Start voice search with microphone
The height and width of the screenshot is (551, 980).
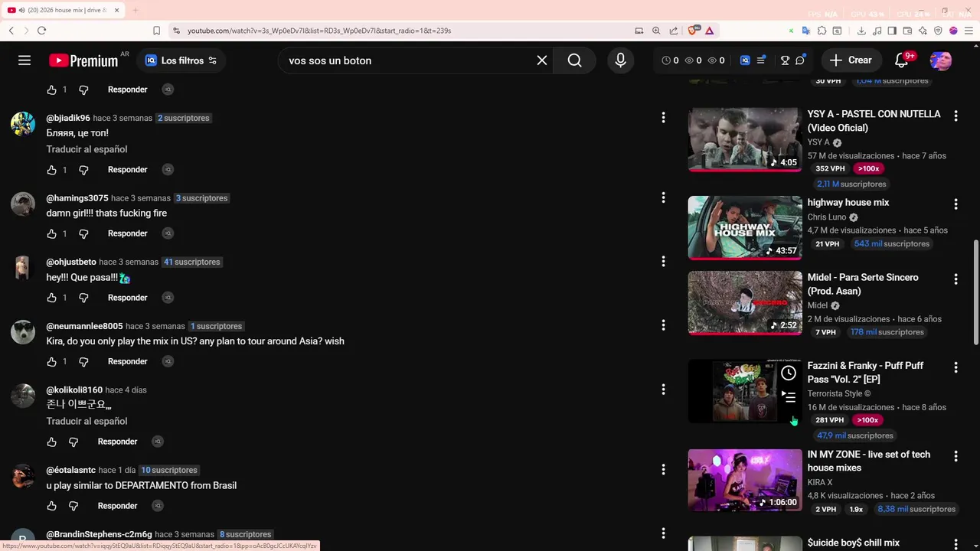coord(621,60)
